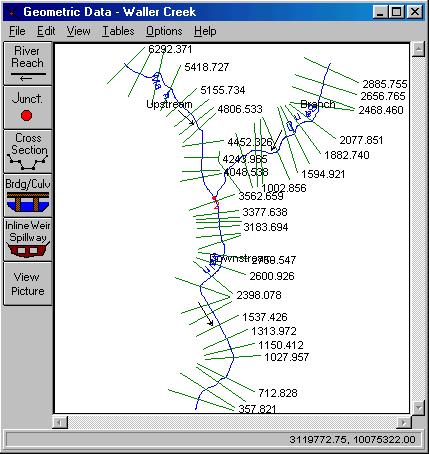Open the Options menu
The height and width of the screenshot is (454, 429).
pos(164,31)
